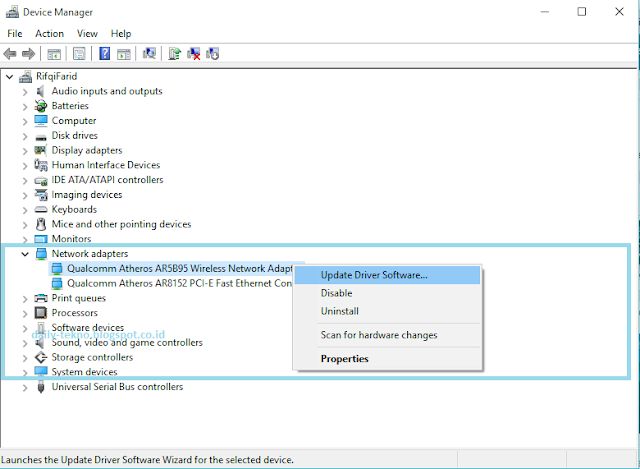Select the Software devices label
This screenshot has height=469, width=640.
88,327
